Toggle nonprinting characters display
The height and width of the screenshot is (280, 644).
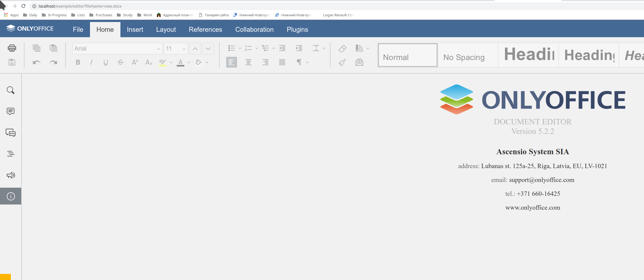click(299, 62)
